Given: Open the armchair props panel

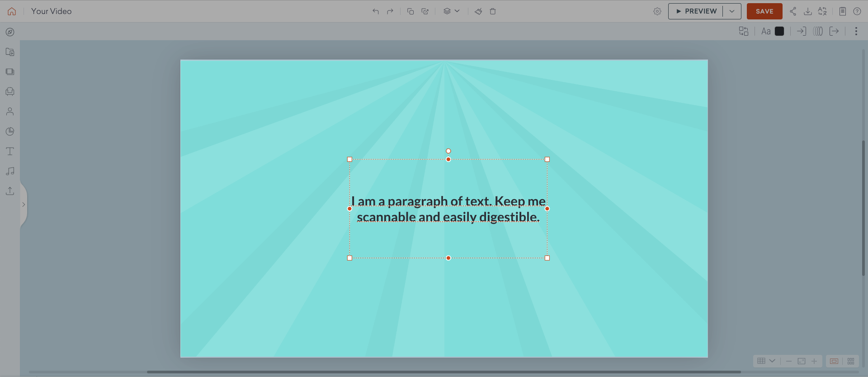Looking at the screenshot, I should [10, 92].
